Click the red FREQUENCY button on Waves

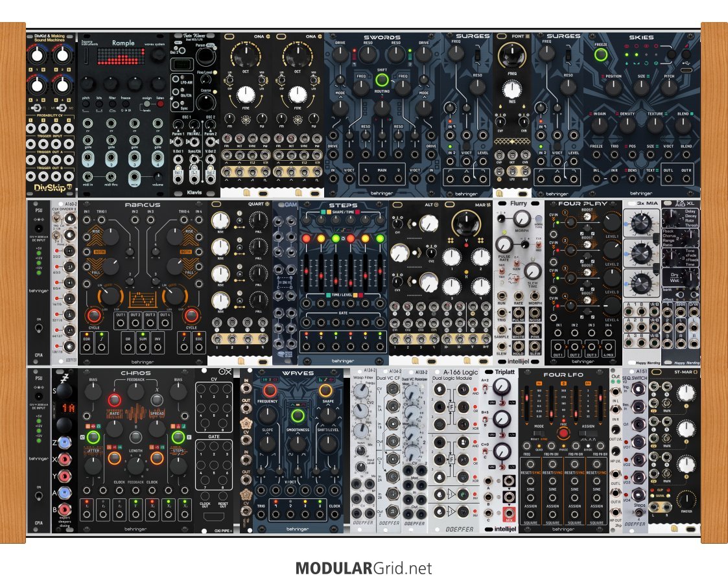point(269,390)
